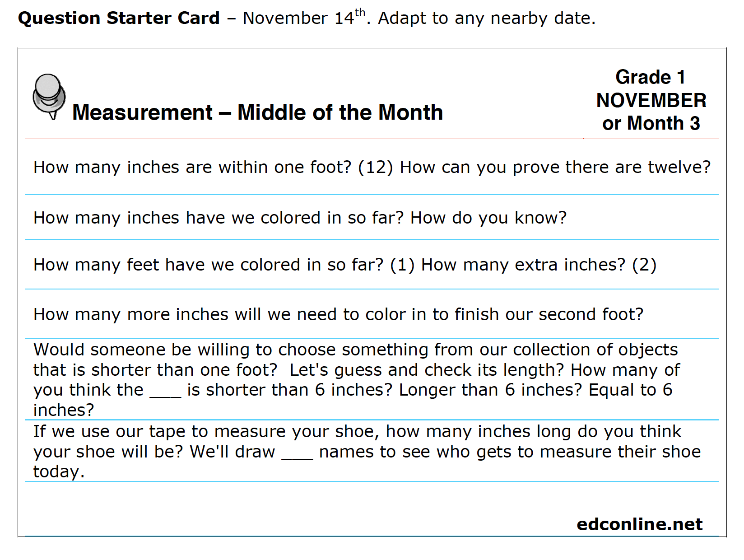Screen dimensions: 744x560
Task: Click the 'How many feet have we colored' question
Action: click(208, 265)
